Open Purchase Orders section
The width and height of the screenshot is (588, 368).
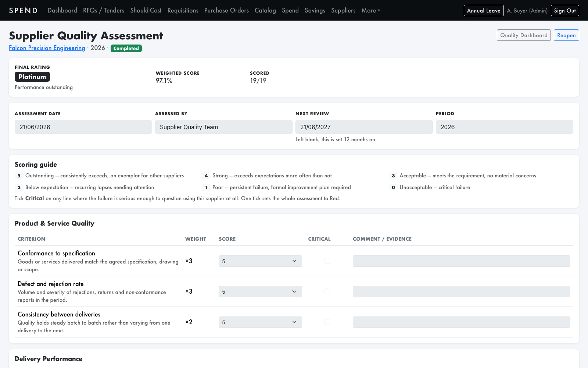[226, 10]
